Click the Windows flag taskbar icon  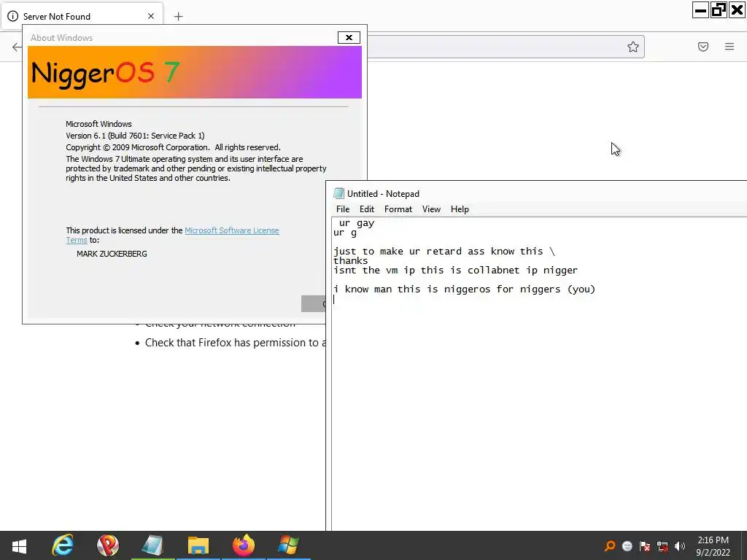tap(288, 545)
